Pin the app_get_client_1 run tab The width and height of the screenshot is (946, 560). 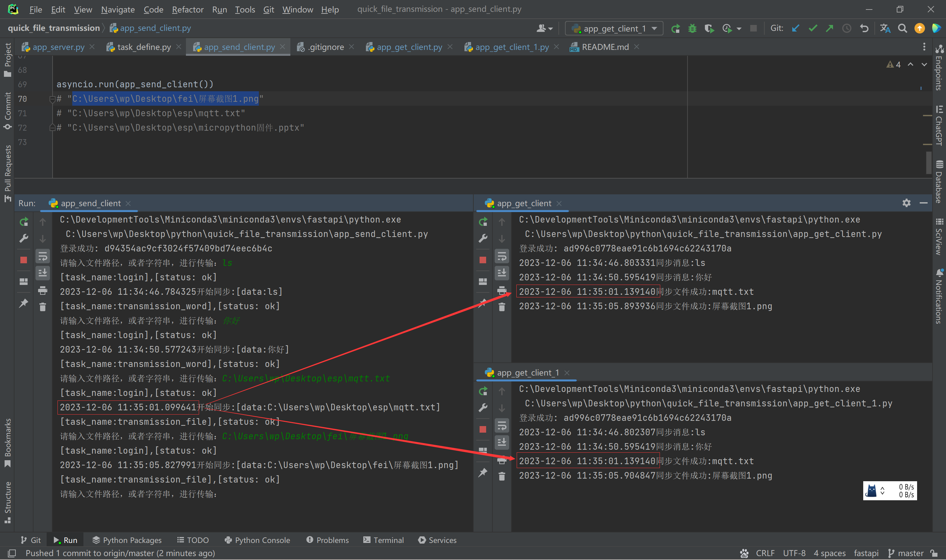click(x=483, y=472)
